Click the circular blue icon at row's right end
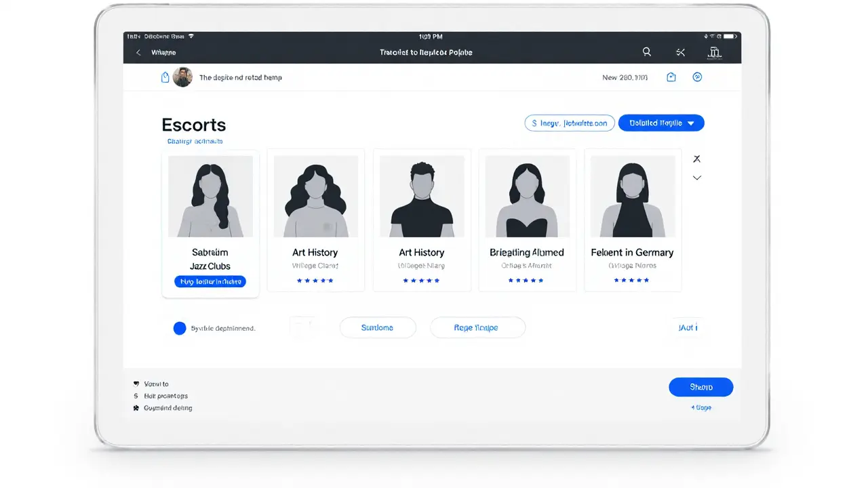The height and width of the screenshot is (488, 868). point(697,77)
